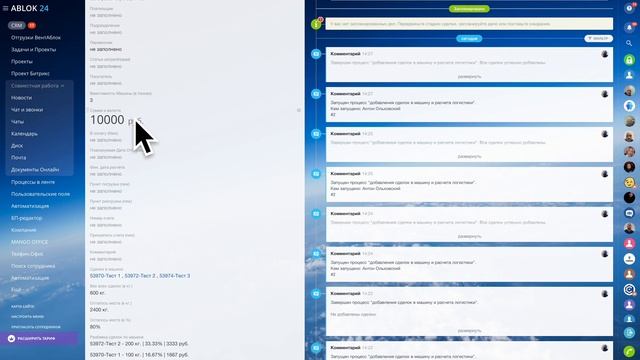Open the hamburger menu next to ABLOK 24
The image size is (640, 360).
(5, 8)
